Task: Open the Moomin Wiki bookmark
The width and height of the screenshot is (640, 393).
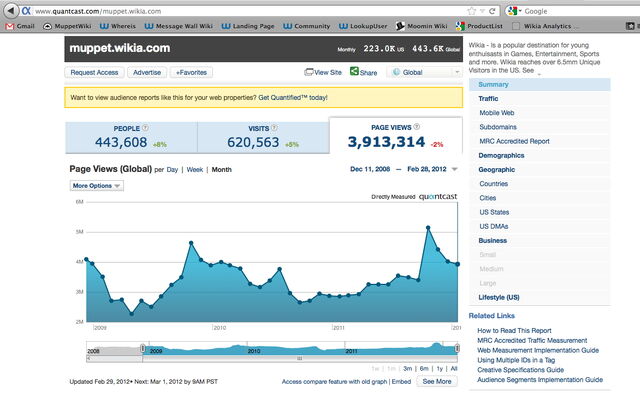Action: [x=422, y=26]
